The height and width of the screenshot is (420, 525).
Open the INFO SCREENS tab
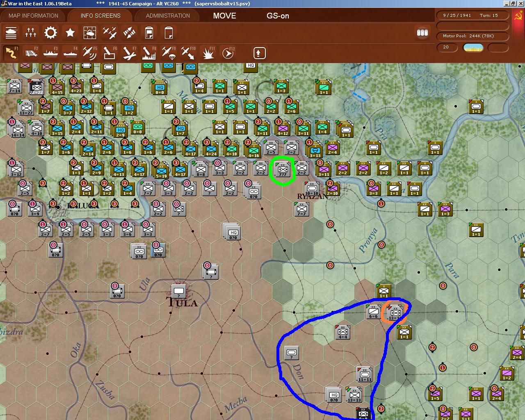coord(100,16)
